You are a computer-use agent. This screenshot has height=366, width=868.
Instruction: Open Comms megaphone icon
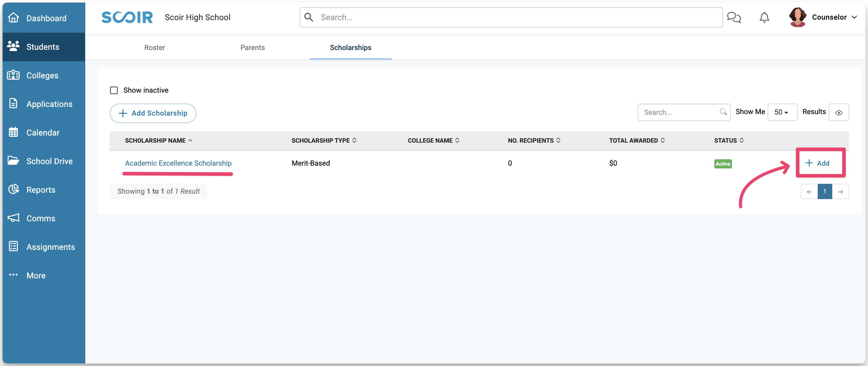(14, 218)
